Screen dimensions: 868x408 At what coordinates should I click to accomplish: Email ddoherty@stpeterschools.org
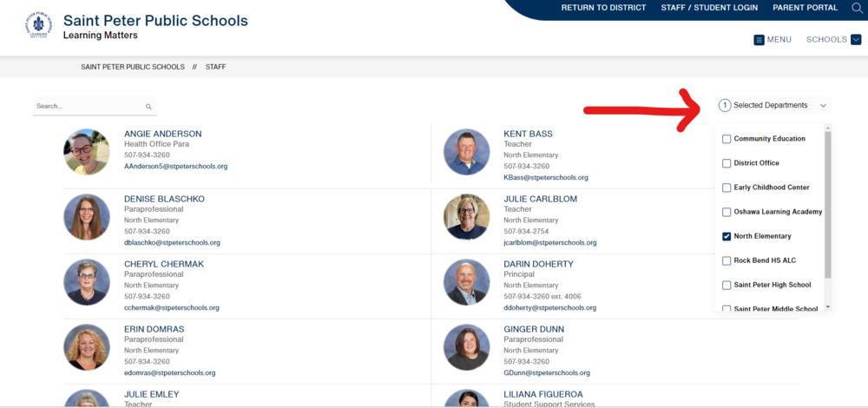point(550,308)
